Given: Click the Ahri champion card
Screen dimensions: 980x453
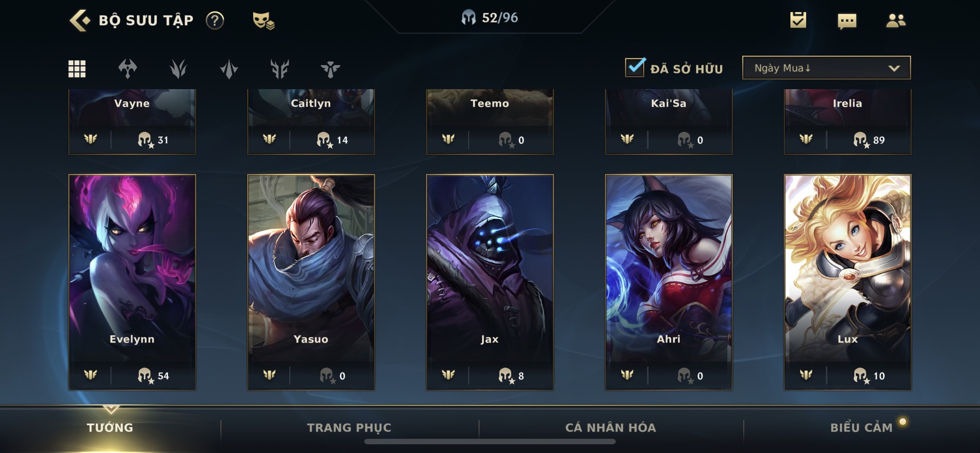Looking at the screenshot, I should (x=668, y=282).
